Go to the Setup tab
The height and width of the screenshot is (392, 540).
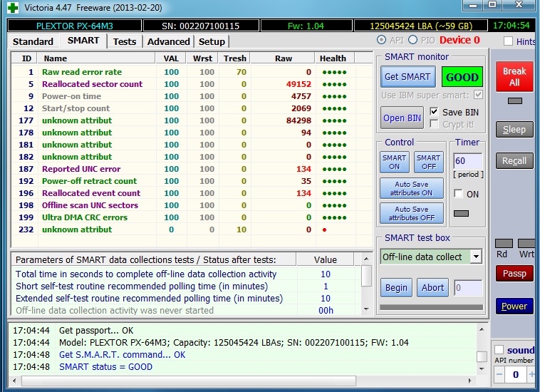[212, 41]
